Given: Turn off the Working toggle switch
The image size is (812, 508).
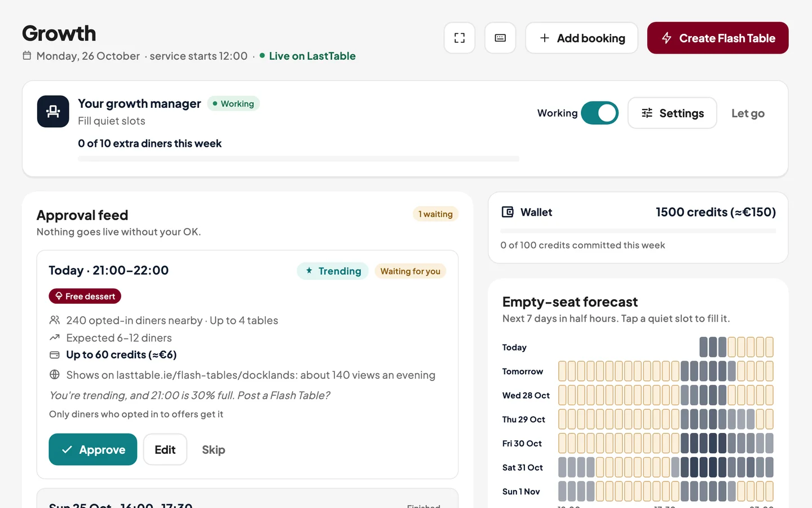Looking at the screenshot, I should pyautogui.click(x=599, y=113).
